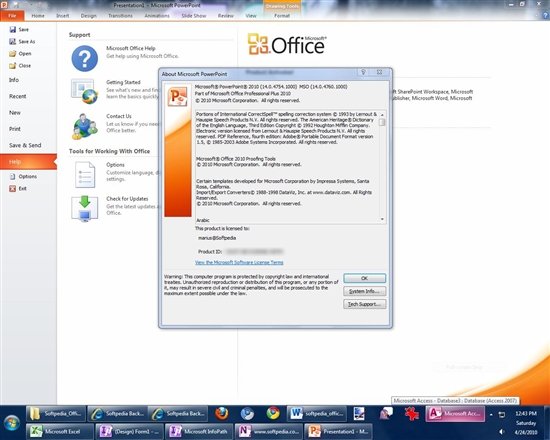Click the Save As icon
Screen dimensions: 550x440
coord(13,41)
